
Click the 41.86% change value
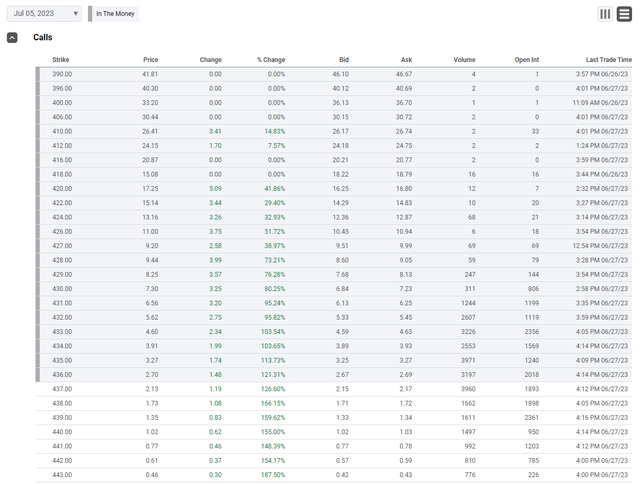point(275,189)
